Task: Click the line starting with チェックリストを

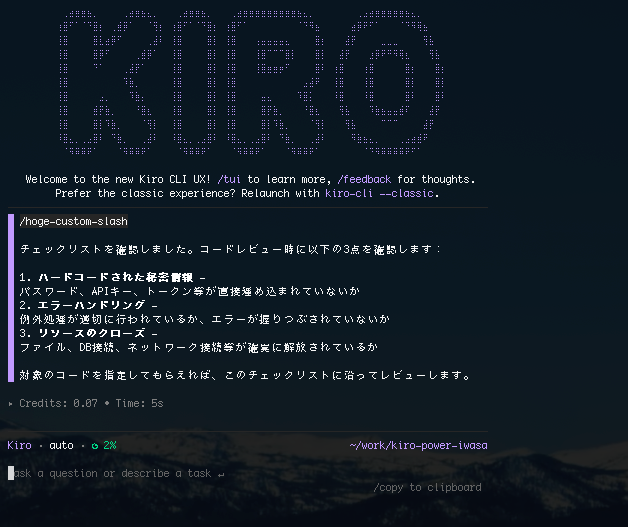Action: (230, 249)
